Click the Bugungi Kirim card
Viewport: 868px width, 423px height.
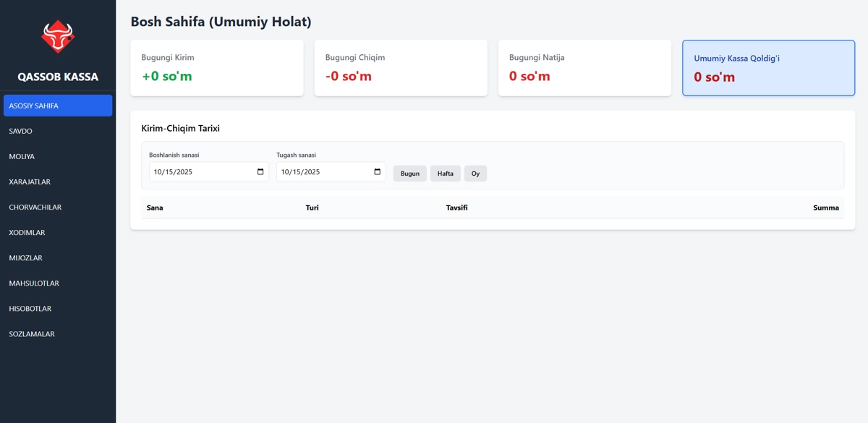216,68
